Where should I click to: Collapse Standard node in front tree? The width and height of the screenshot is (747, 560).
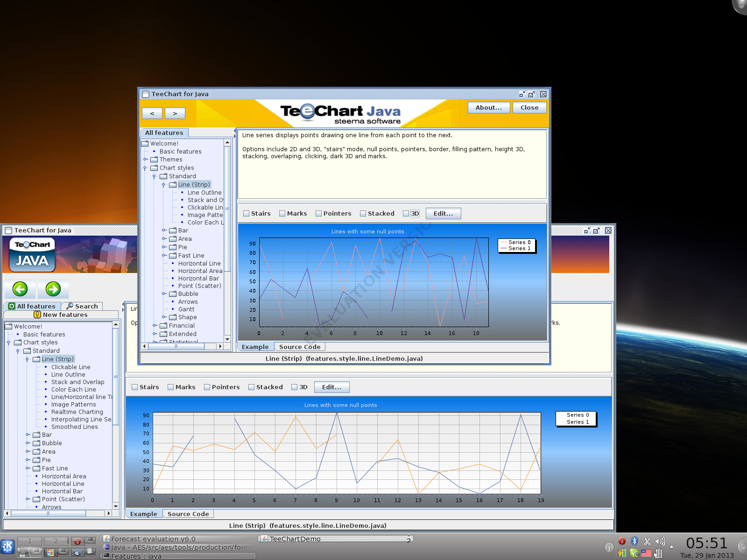point(154,176)
